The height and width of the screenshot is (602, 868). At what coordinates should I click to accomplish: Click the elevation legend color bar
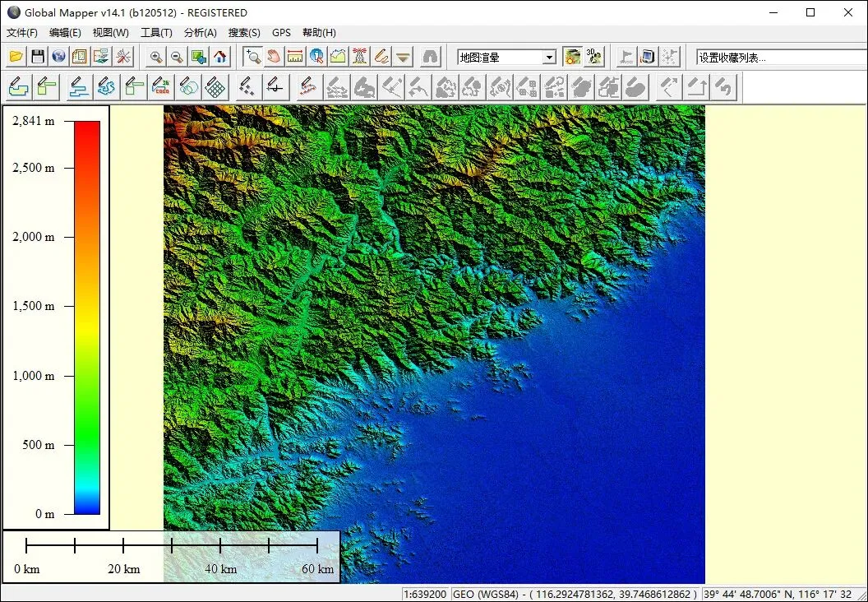pyautogui.click(x=87, y=317)
